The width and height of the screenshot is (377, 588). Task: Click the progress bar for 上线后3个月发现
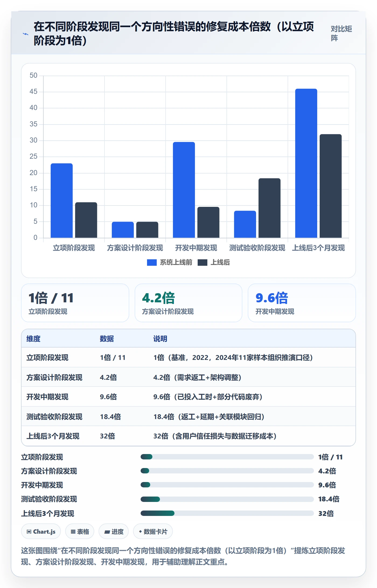click(x=227, y=513)
